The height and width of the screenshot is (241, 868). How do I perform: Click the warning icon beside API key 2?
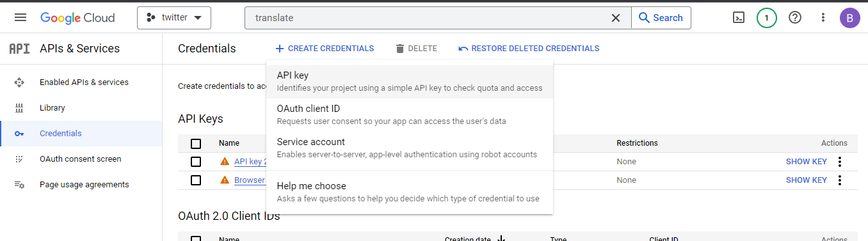224,162
